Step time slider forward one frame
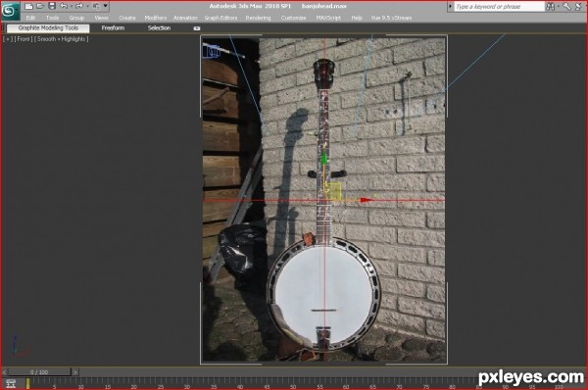Viewport: 588px width, 390px height. click(75, 372)
